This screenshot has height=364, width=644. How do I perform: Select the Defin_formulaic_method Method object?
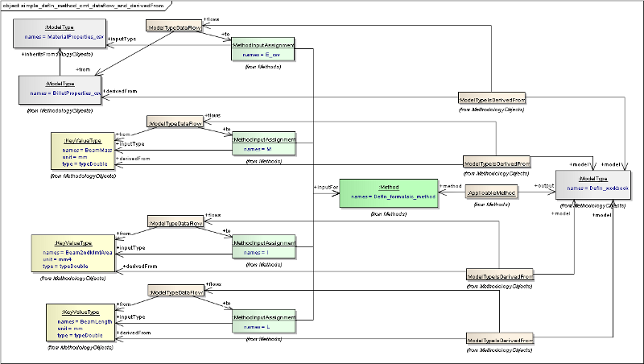click(389, 192)
